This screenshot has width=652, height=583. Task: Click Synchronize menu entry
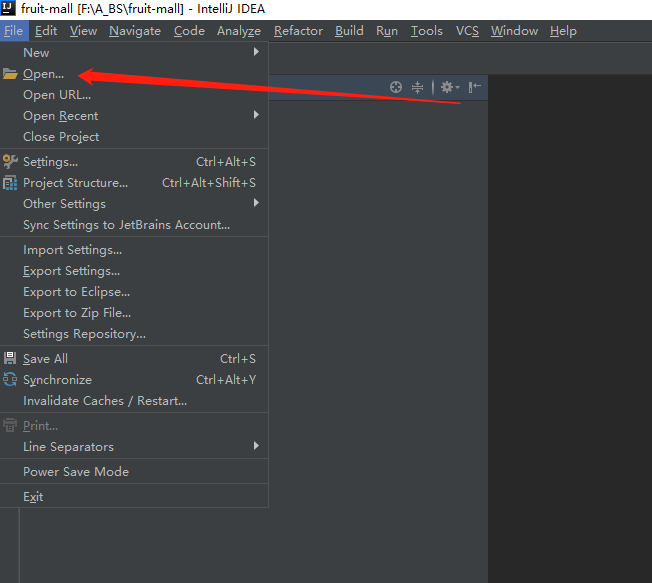134,380
